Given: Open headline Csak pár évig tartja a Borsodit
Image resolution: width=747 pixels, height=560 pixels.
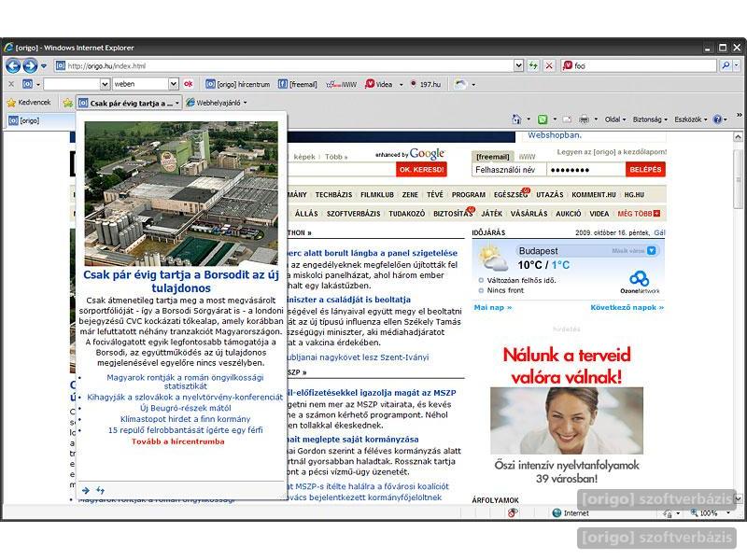Looking at the screenshot, I should [x=181, y=282].
